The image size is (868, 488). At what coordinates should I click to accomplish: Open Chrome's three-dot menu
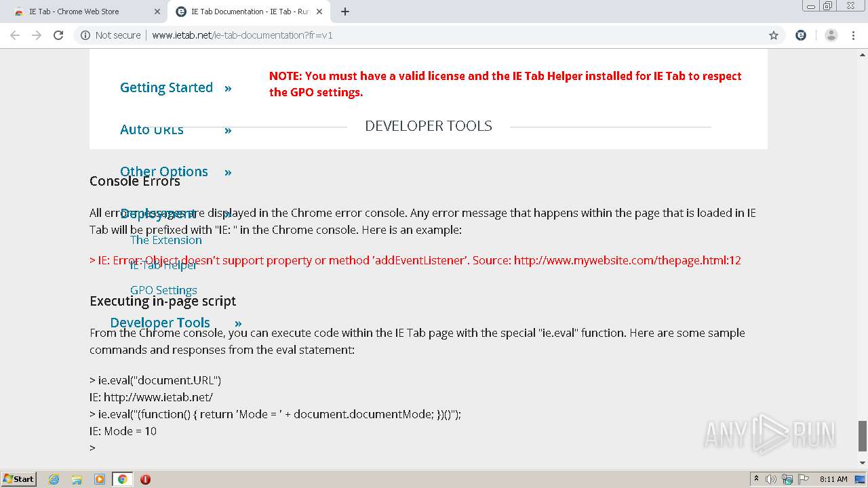[x=853, y=35]
